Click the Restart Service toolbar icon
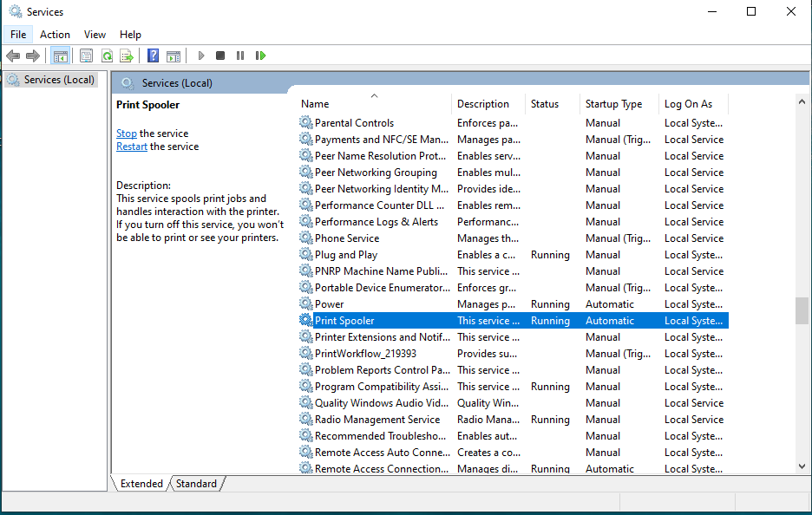The width and height of the screenshot is (812, 515). pos(260,55)
